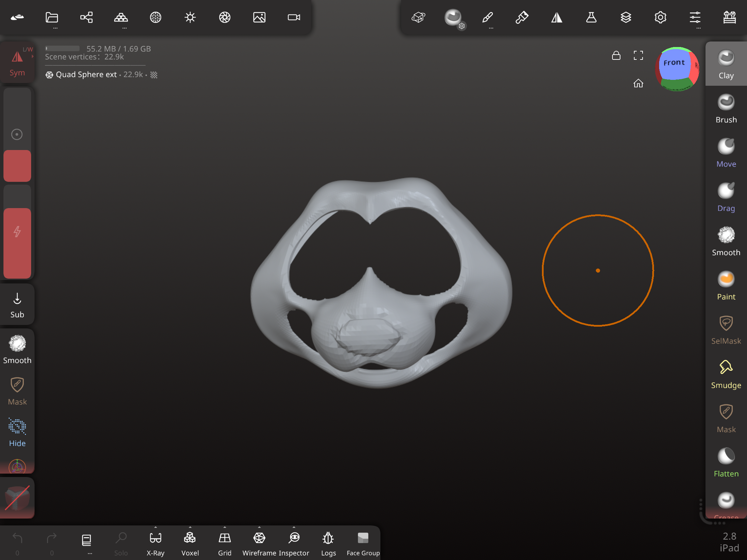Toggle X-Ray view mode
The width and height of the screenshot is (747, 560).
point(156,543)
